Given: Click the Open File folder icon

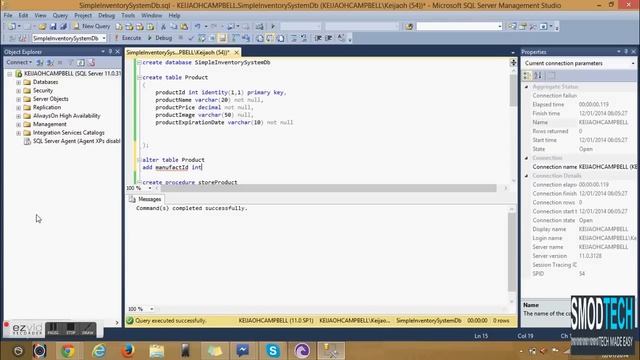Looking at the screenshot, I should pos(42,27).
